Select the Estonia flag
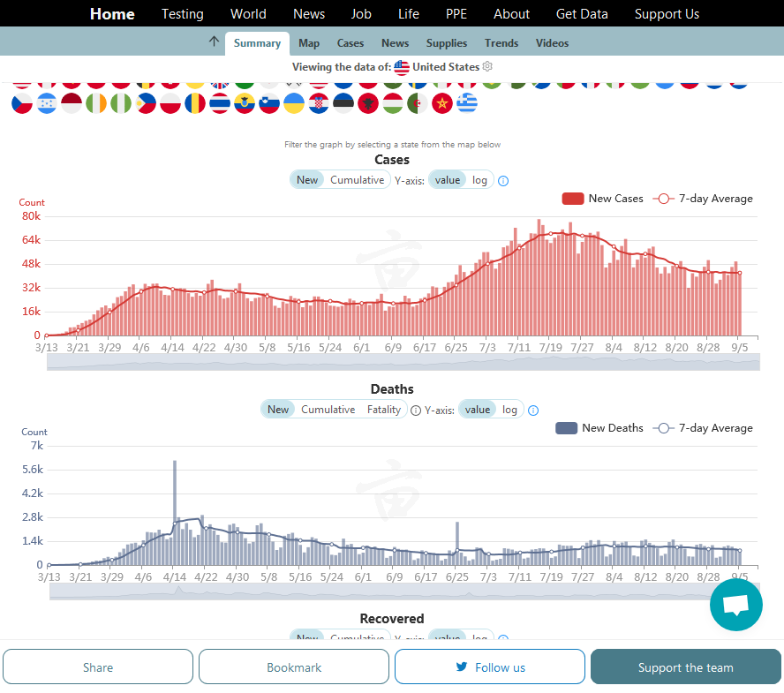Viewport: 784px width, 693px height. [x=343, y=103]
